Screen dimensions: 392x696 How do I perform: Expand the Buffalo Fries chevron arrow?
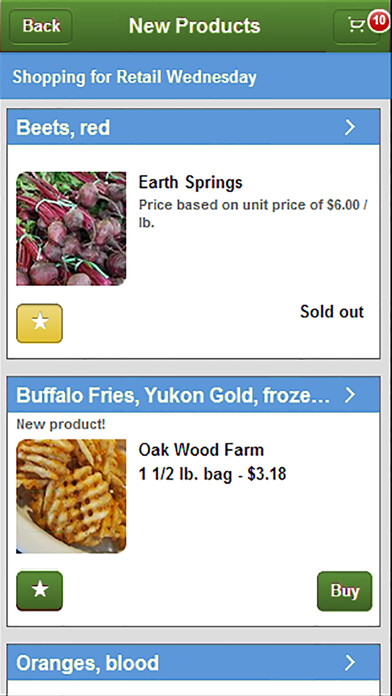click(350, 395)
